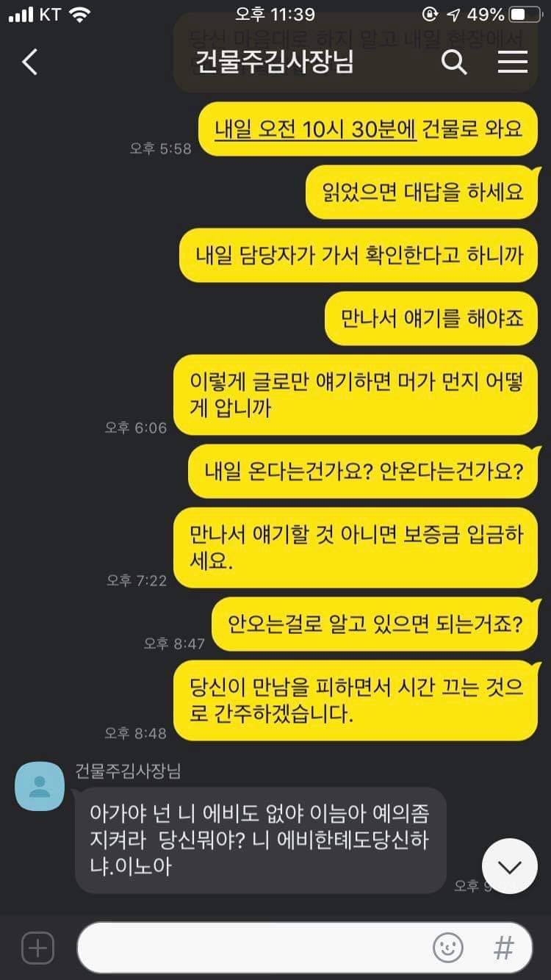This screenshot has height=980, width=551.
Task: Tap the 보증금 입금하세요 message bubble
Action: click(x=356, y=547)
